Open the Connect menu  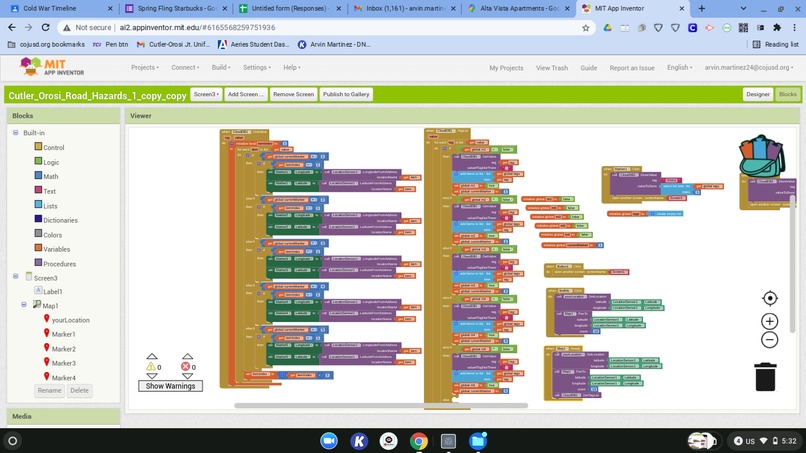tap(185, 67)
